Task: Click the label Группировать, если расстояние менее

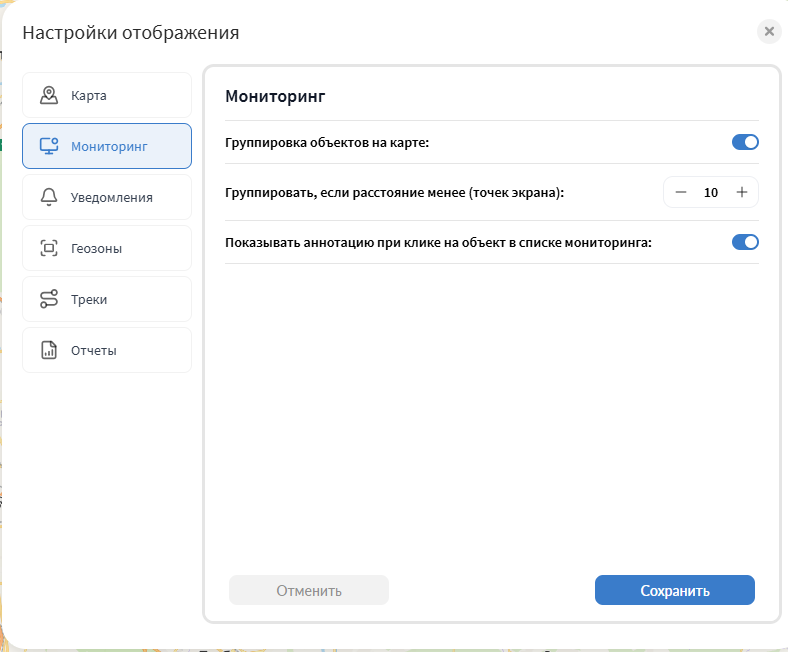Action: (395, 193)
